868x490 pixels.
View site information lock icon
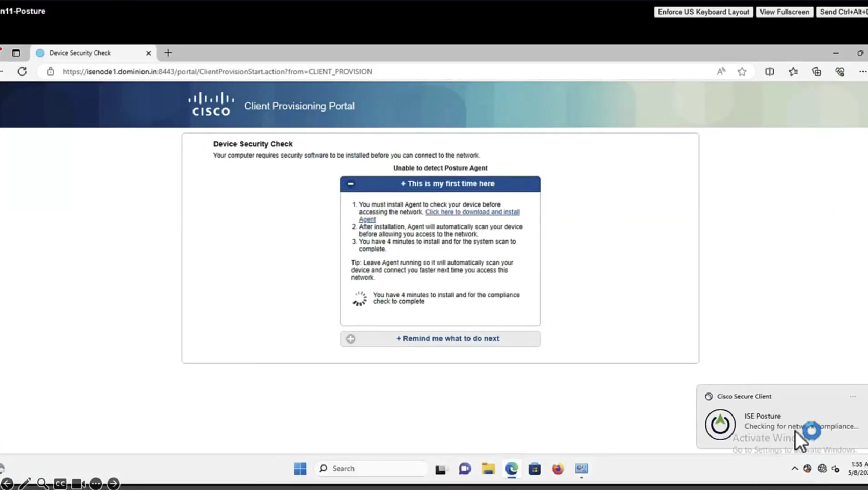(51, 72)
